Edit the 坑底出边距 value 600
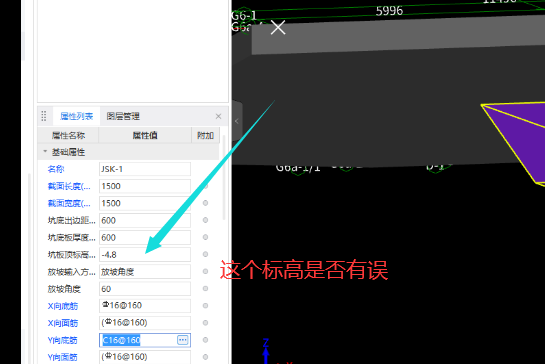The width and height of the screenshot is (545, 364). coord(145,220)
